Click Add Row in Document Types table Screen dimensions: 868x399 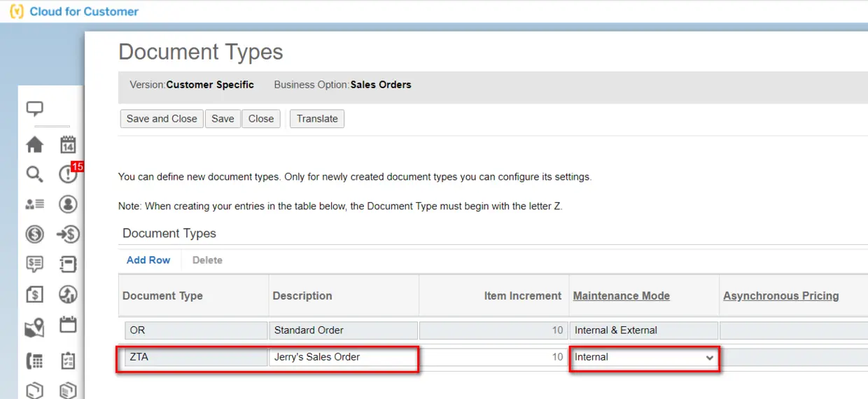[148, 260]
